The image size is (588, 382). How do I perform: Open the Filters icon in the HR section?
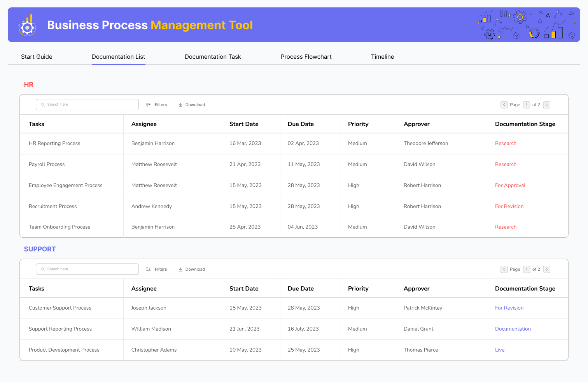tap(149, 105)
